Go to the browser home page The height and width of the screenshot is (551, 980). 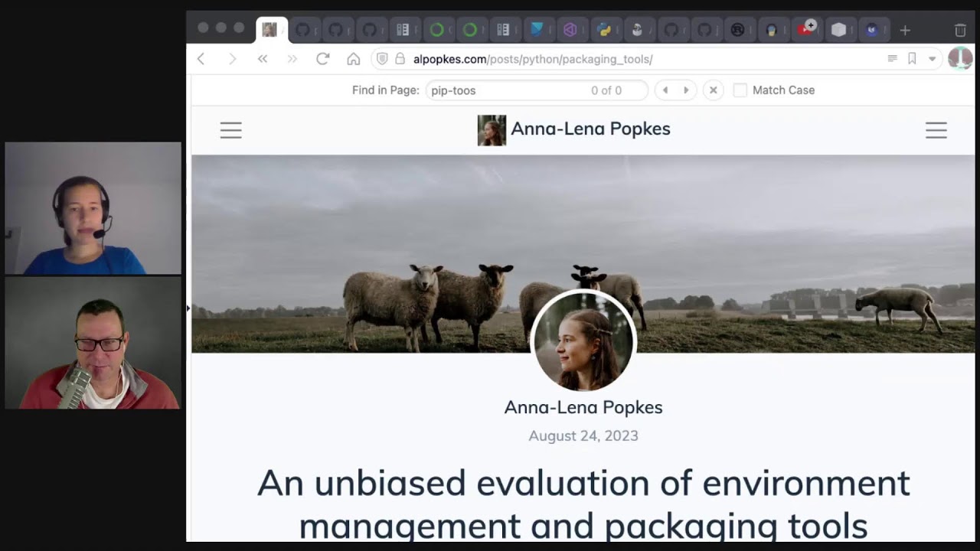pyautogui.click(x=353, y=59)
